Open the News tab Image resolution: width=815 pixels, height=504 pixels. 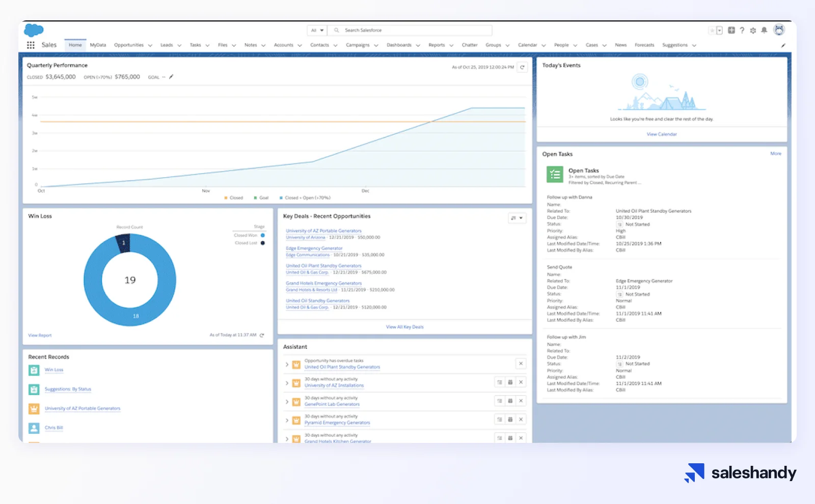(x=620, y=45)
